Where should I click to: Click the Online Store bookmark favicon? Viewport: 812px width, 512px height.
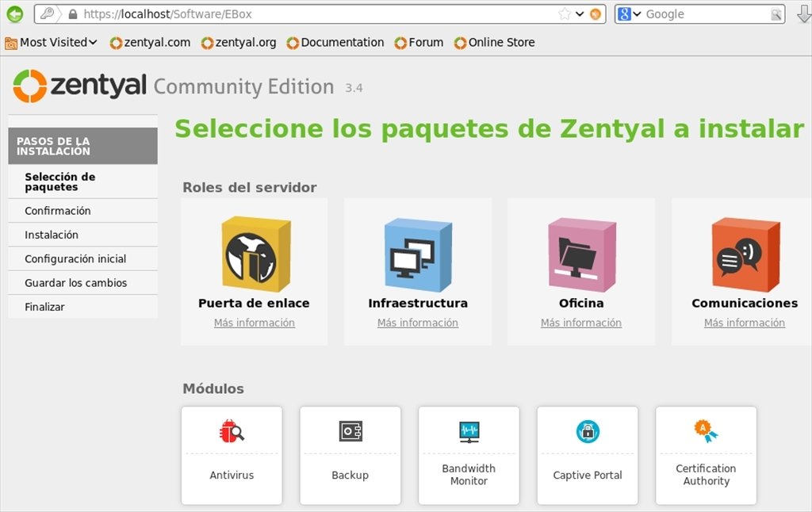(x=461, y=43)
